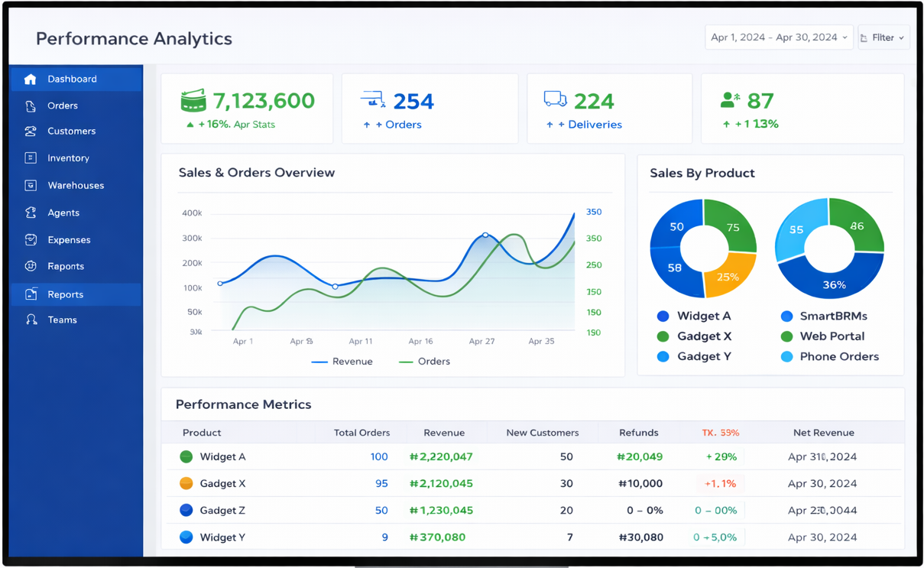This screenshot has width=924, height=568.
Task: Click the Inventory icon in sidebar
Action: click(x=31, y=158)
